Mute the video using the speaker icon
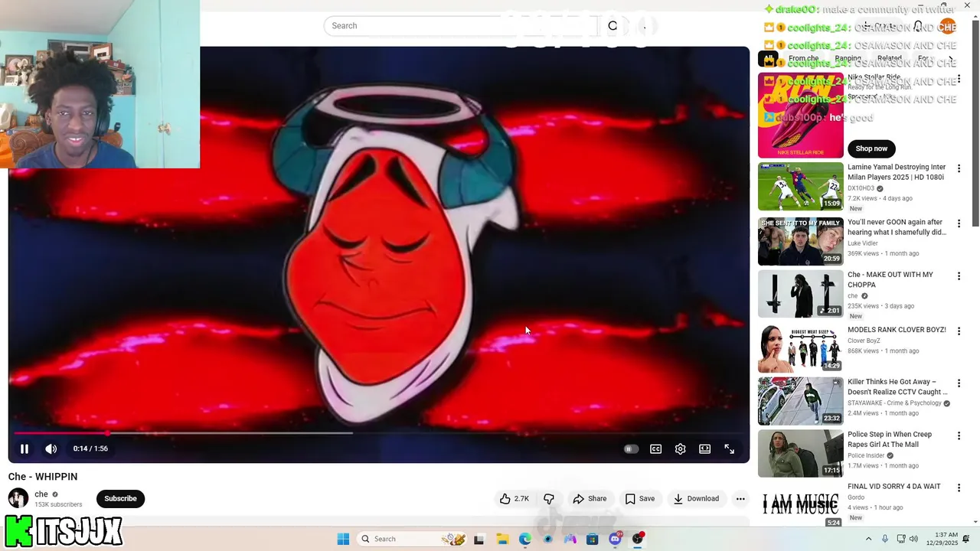 51,449
